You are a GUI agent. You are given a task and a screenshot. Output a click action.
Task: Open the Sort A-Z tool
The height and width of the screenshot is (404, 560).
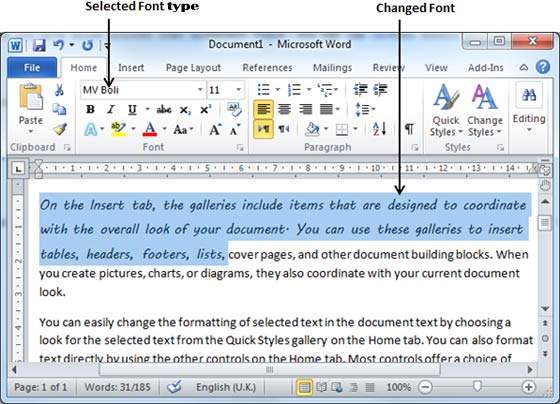(x=379, y=129)
